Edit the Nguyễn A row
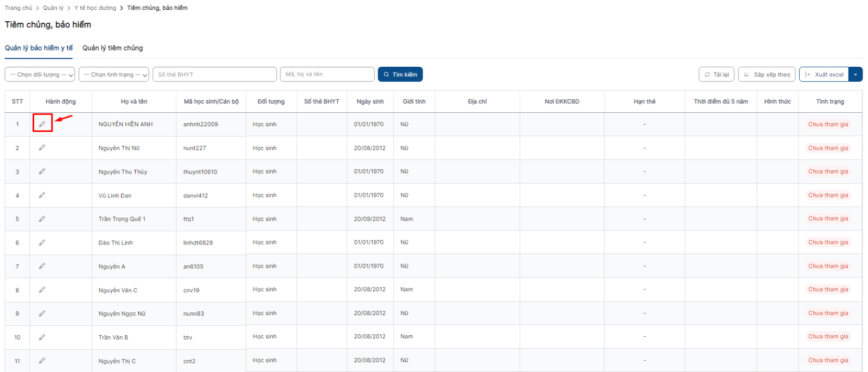This screenshot has width=868, height=372. [42, 266]
